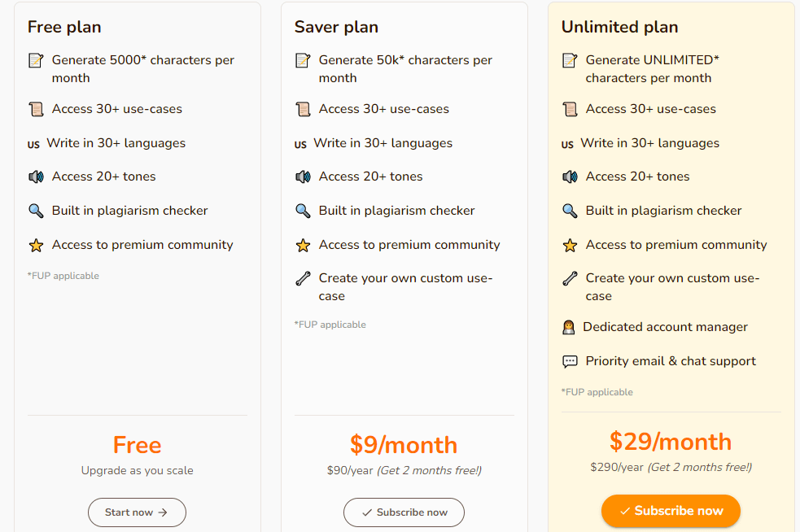Screen dimensions: 800x532
Task: Click the $9/month price text
Action: tap(404, 445)
